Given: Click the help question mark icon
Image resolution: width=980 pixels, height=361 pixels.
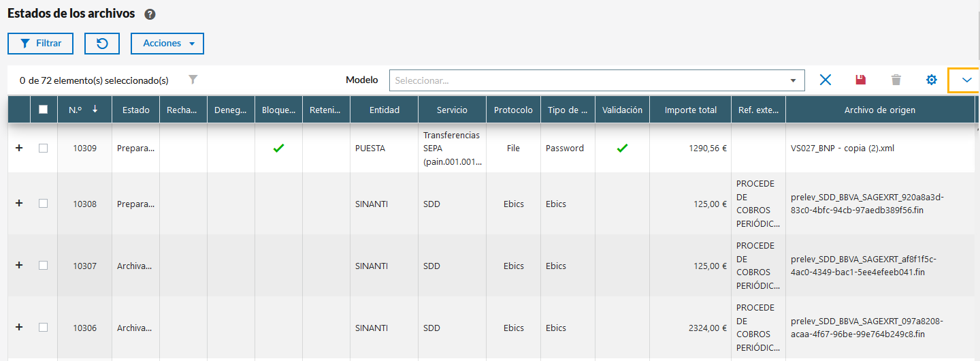Looking at the screenshot, I should tap(150, 14).
